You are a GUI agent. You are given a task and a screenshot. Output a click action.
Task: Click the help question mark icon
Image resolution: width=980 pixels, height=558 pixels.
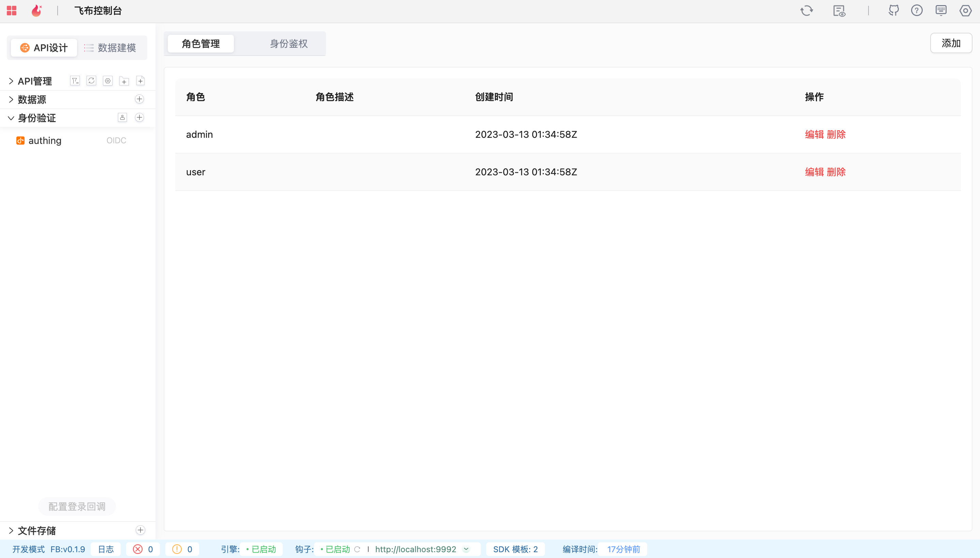916,11
